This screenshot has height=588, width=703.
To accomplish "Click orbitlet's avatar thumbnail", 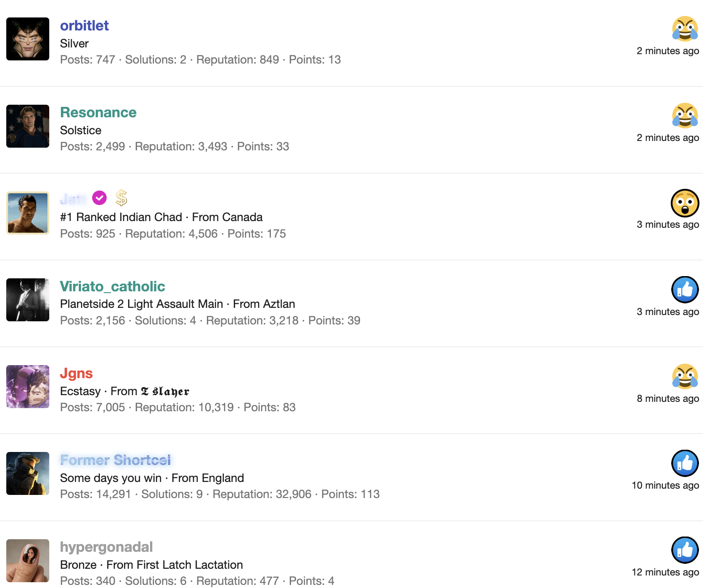I will [28, 39].
